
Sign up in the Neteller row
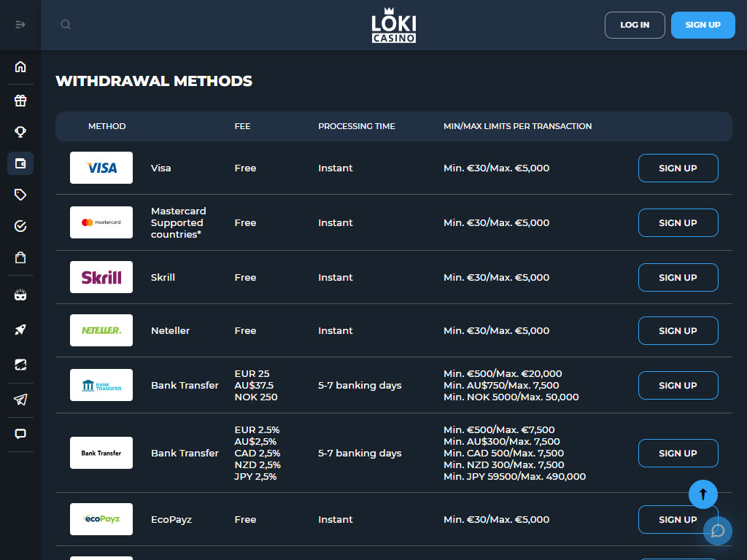pyautogui.click(x=678, y=330)
